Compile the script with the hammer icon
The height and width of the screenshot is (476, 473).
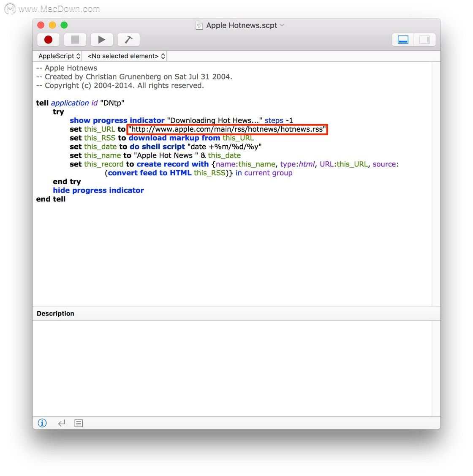tap(128, 40)
